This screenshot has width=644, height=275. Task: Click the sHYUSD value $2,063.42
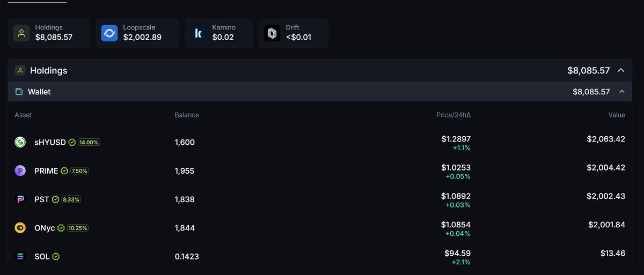pos(606,139)
